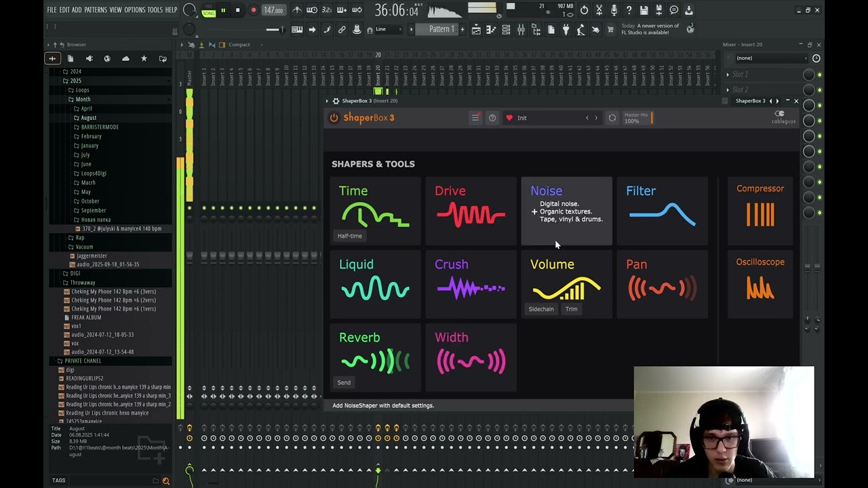Toggle Insert 1 mute LED
The image size is (868, 488).
pos(203,208)
